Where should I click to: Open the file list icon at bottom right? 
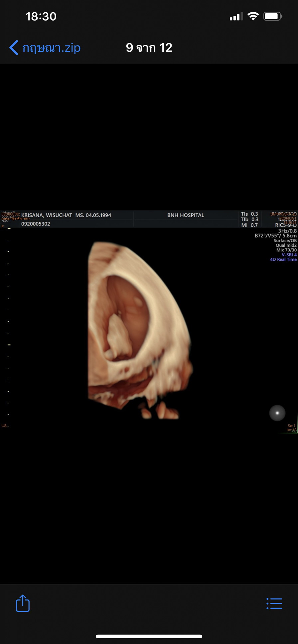point(274,603)
